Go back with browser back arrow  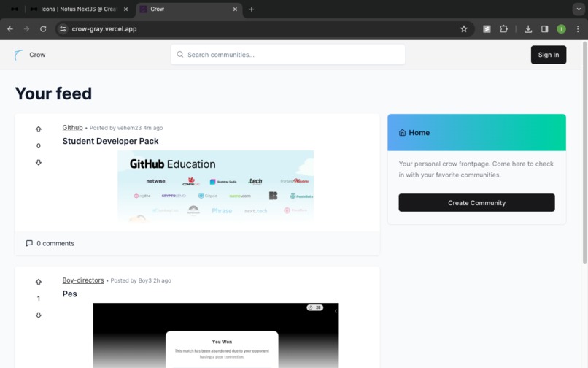[x=10, y=29]
